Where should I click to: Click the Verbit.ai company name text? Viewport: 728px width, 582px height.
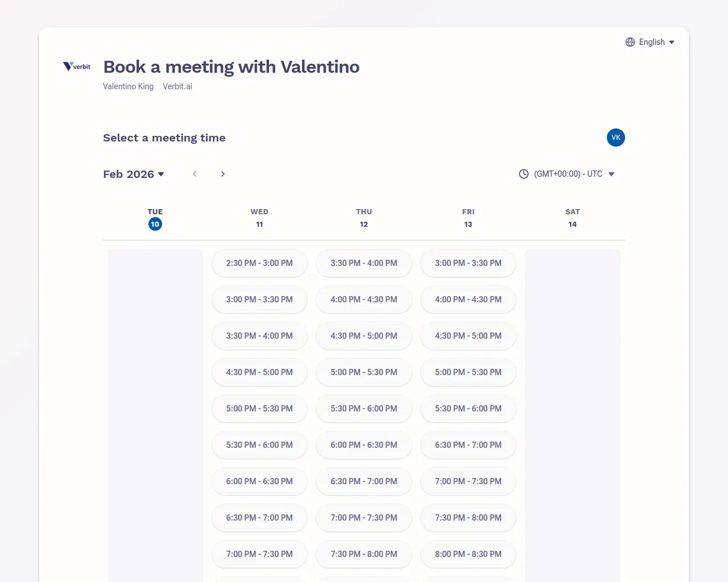pos(177,86)
